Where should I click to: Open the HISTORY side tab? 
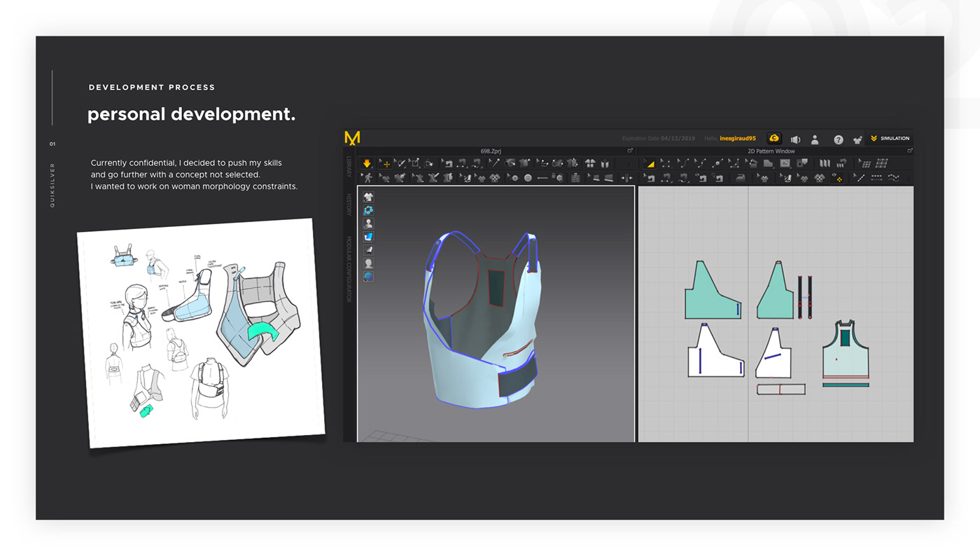click(x=349, y=205)
